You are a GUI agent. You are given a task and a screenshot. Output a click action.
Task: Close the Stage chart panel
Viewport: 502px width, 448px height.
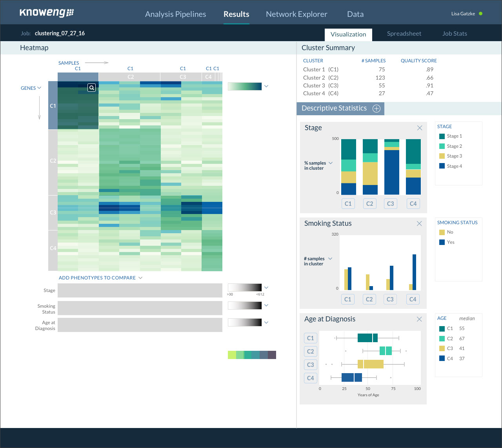(x=420, y=128)
